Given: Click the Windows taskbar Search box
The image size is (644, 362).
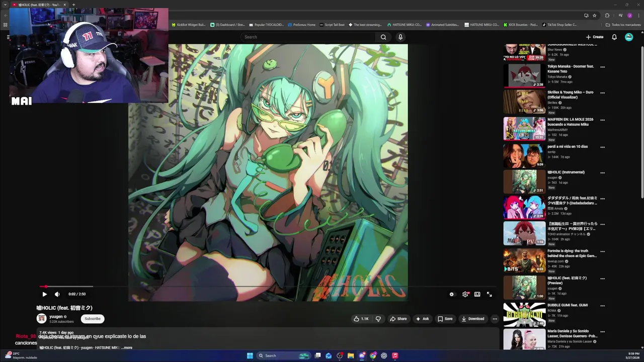Looking at the screenshot, I should (284, 355).
